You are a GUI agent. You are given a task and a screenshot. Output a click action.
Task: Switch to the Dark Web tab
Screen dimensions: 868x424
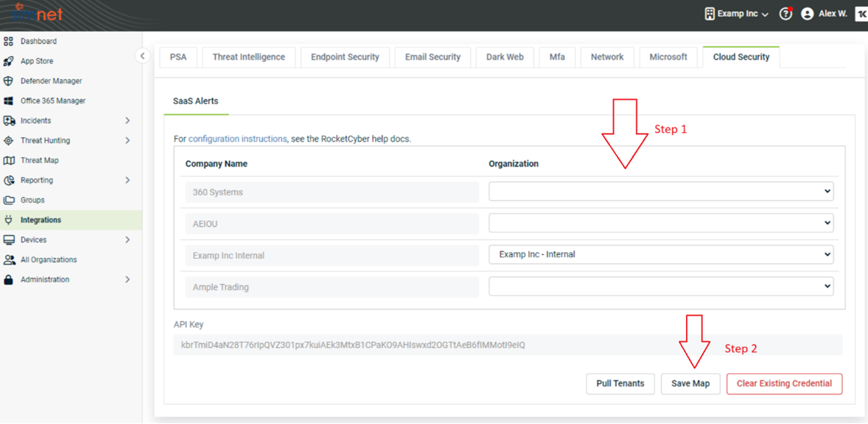(505, 57)
